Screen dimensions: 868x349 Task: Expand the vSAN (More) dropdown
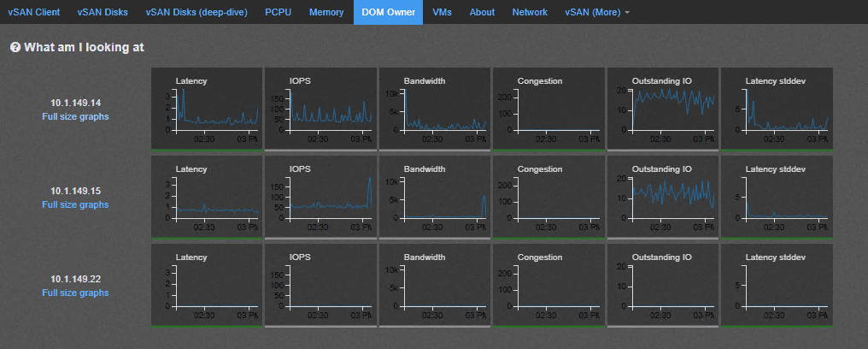pyautogui.click(x=596, y=12)
